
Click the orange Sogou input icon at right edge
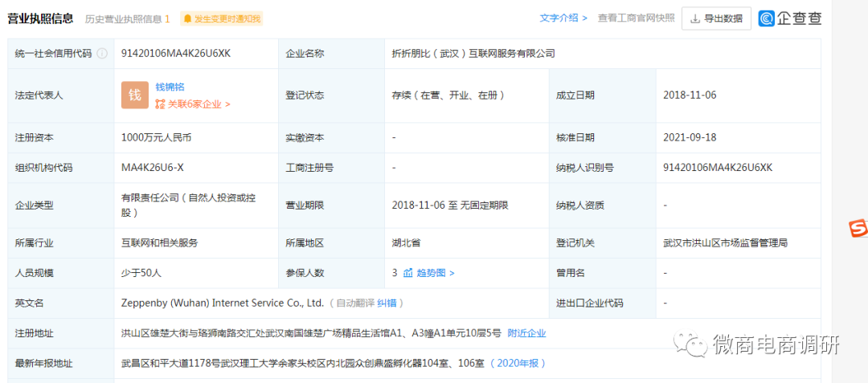(858, 228)
